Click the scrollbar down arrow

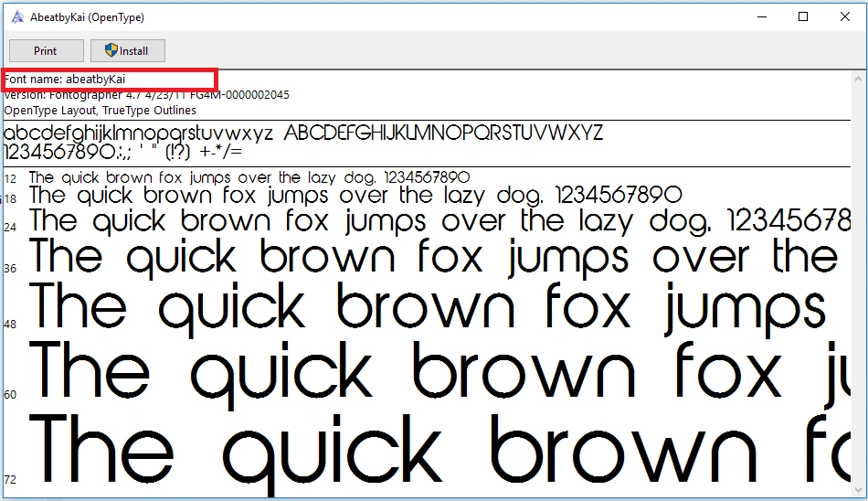point(859,490)
